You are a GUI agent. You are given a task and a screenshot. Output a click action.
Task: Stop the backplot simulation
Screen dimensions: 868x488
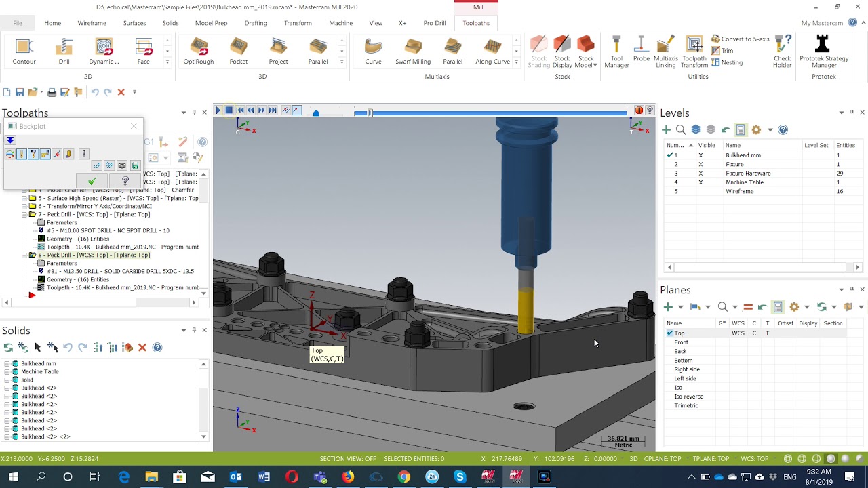(x=229, y=110)
